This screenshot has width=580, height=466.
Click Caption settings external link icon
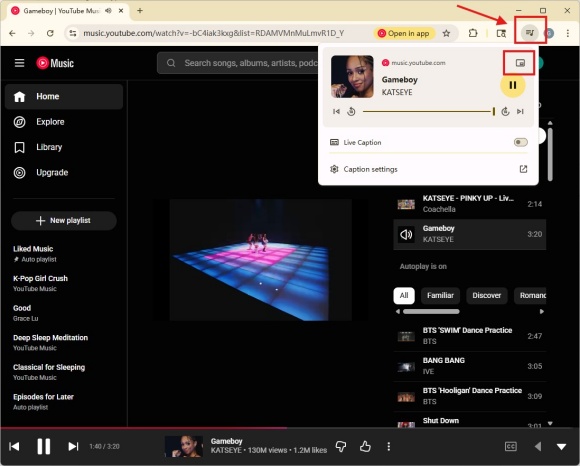click(x=523, y=169)
